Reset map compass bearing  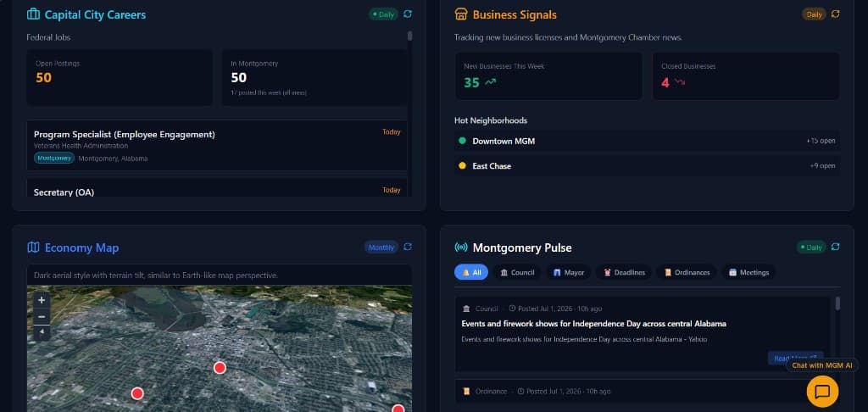tap(42, 332)
